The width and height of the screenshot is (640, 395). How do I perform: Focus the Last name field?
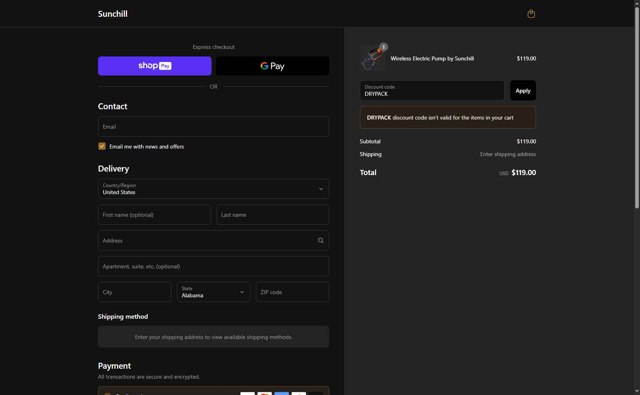[273, 215]
